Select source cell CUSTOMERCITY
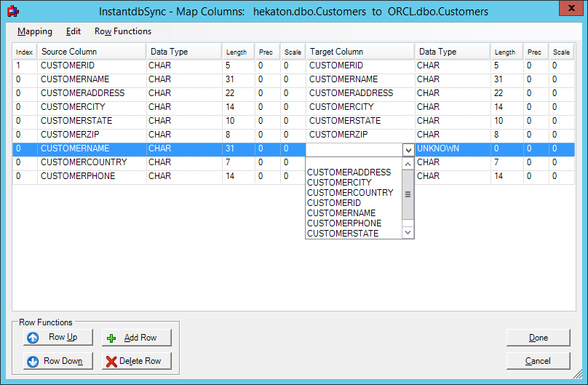The height and width of the screenshot is (385, 588). [x=92, y=107]
